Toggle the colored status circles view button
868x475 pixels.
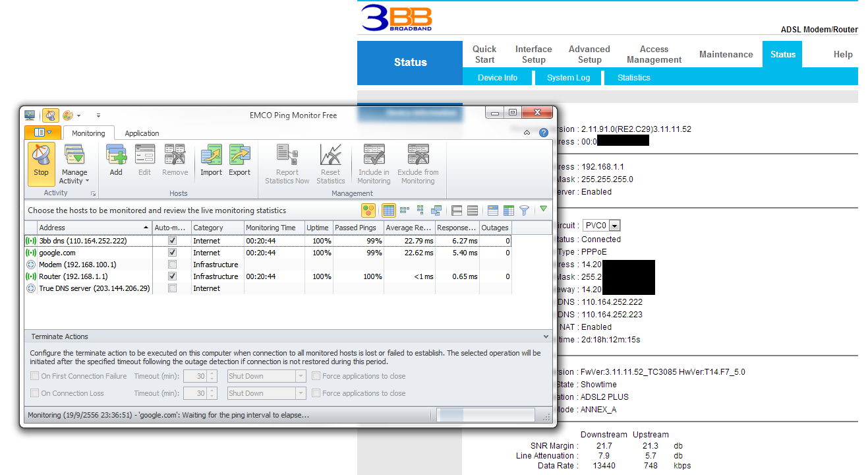[x=368, y=210]
